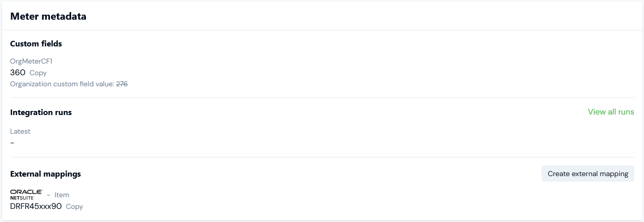Select the external mapping ID DRFR45xxx90
Screen dimensions: 644x222
tap(36, 206)
